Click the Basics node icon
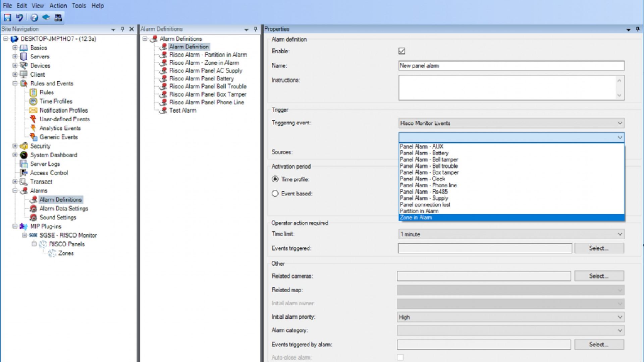644x362 pixels. (24, 48)
